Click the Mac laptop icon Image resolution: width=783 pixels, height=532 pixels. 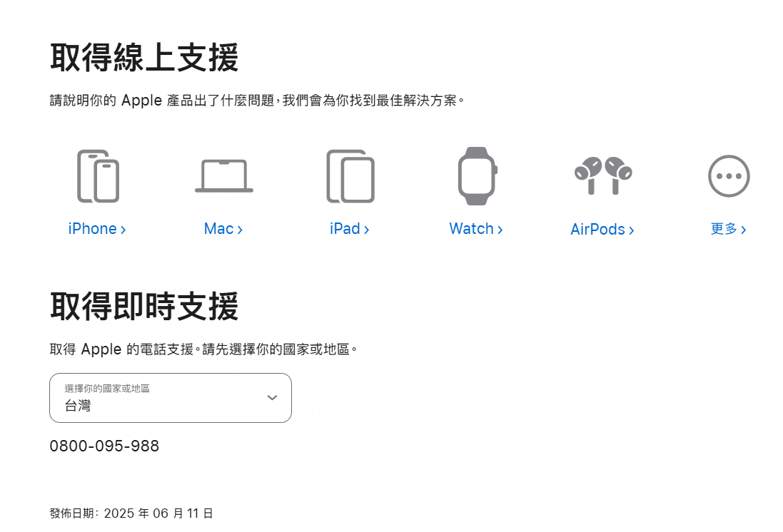(223, 176)
